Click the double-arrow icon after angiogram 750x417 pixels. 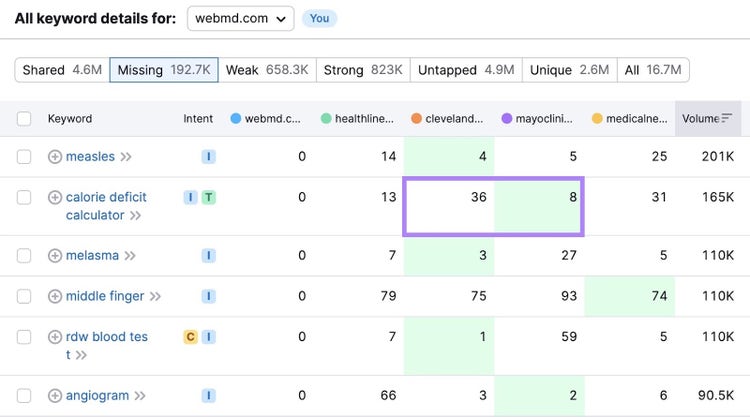(x=140, y=396)
